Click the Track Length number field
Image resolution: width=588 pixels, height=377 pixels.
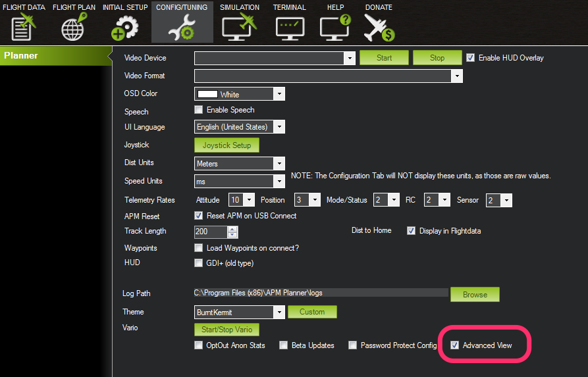[210, 232]
